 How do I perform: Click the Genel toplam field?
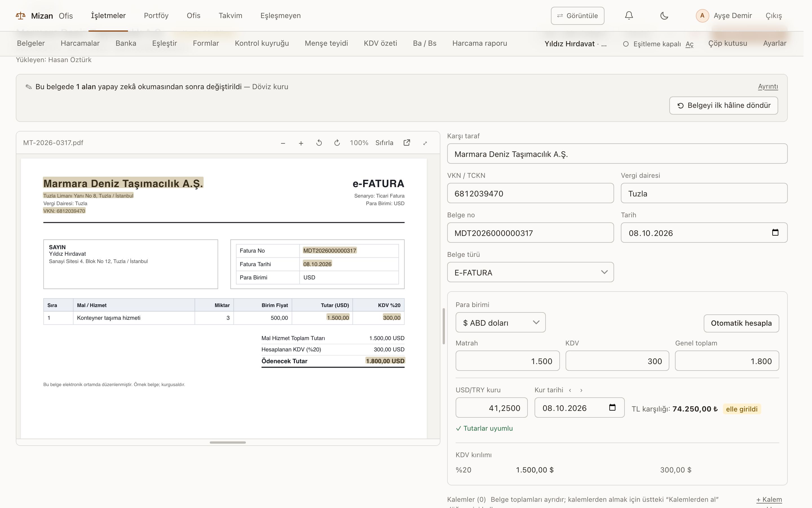tap(727, 361)
